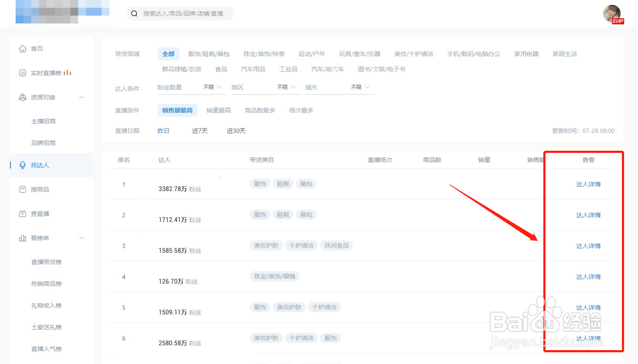Viewport: 638px width, 364px height.
Task: Open the 首页 home page via its icon
Action: tap(22, 49)
